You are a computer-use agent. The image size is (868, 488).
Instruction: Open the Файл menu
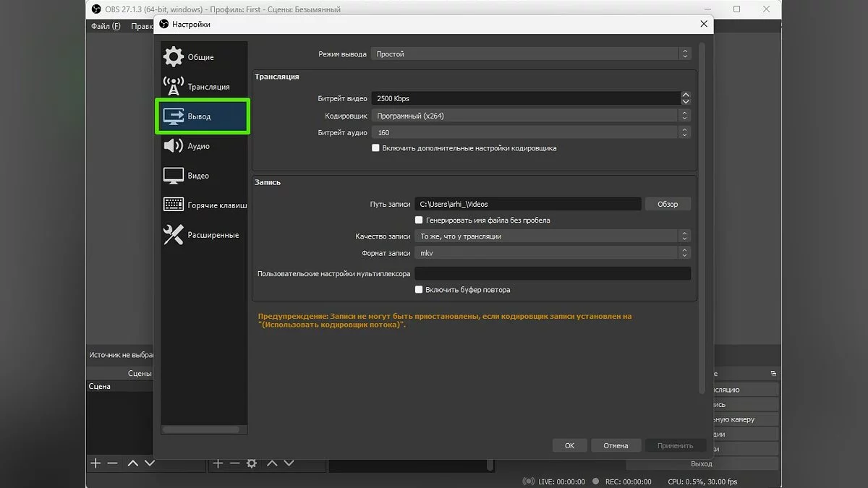(106, 26)
